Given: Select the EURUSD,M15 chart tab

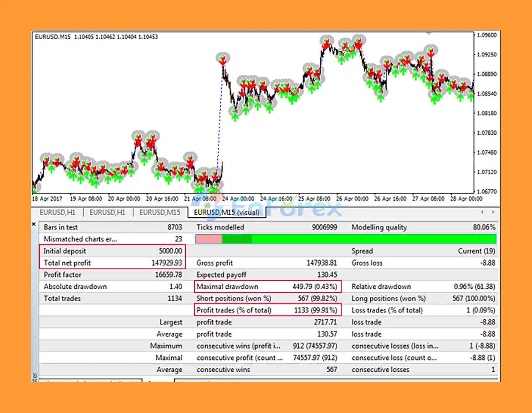Looking at the screenshot, I should click(x=160, y=212).
